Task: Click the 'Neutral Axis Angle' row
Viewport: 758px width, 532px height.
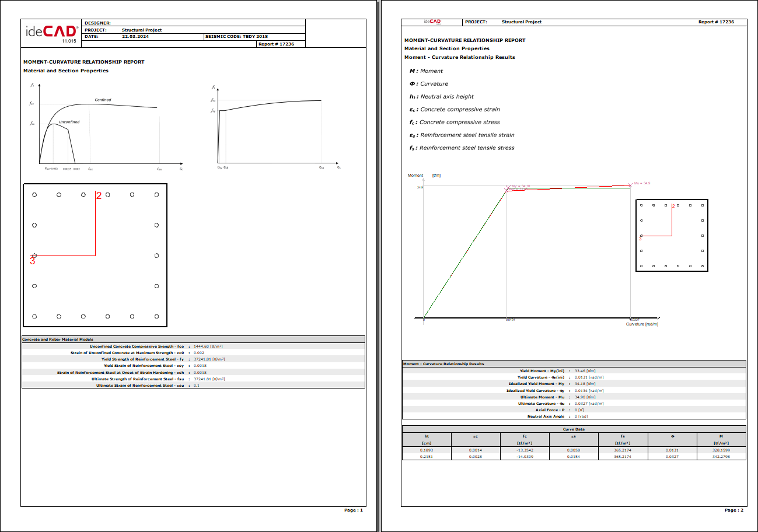Action: point(574,416)
